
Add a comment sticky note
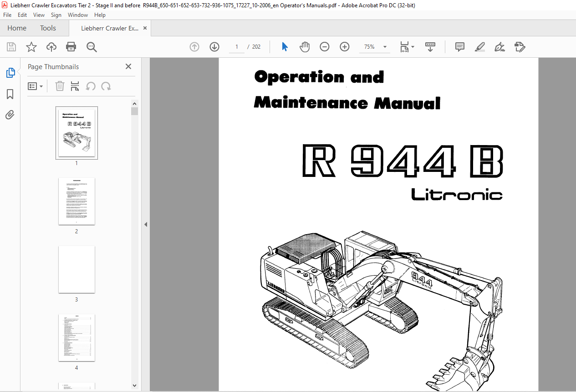point(460,47)
